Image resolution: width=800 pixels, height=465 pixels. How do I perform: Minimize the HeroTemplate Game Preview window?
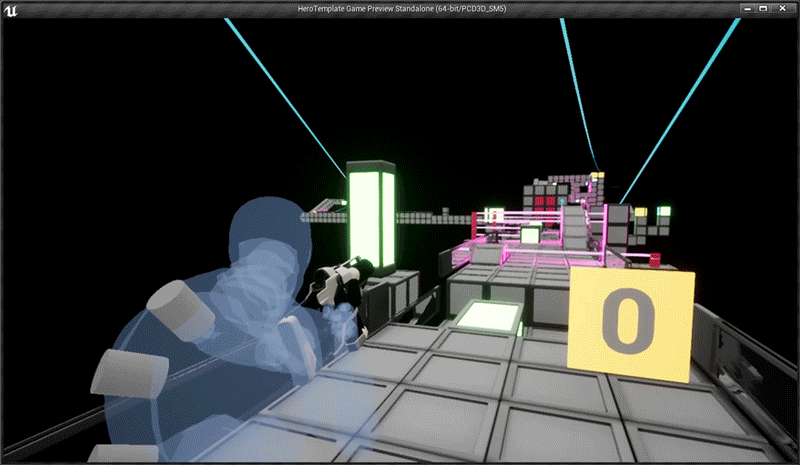[747, 8]
